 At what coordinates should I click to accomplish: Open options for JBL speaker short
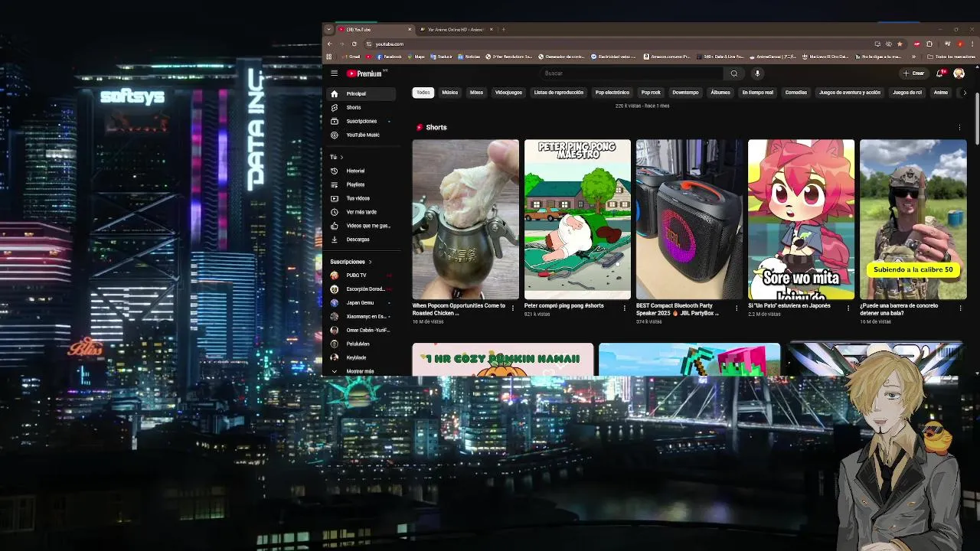tap(737, 308)
